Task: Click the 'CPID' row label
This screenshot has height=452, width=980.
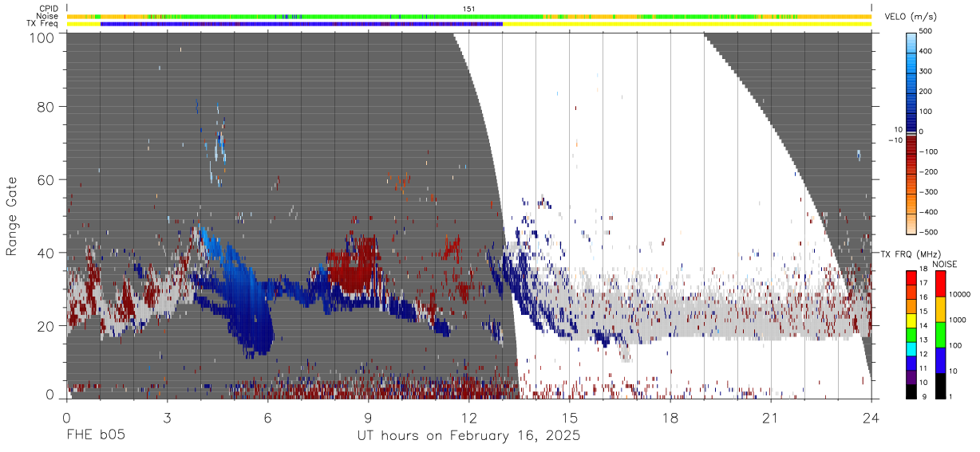Action: 48,9
